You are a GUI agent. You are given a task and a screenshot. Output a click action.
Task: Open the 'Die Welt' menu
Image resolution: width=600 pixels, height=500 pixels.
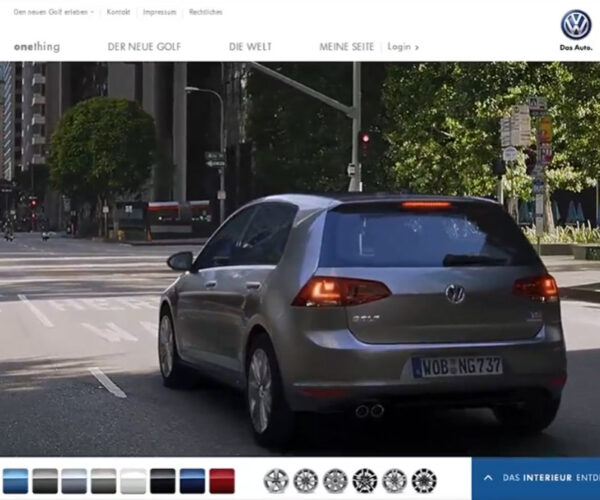(250, 47)
